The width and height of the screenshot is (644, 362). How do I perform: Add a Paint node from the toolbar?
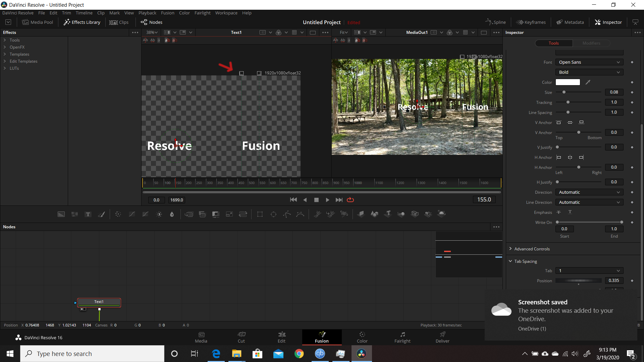pyautogui.click(x=101, y=214)
